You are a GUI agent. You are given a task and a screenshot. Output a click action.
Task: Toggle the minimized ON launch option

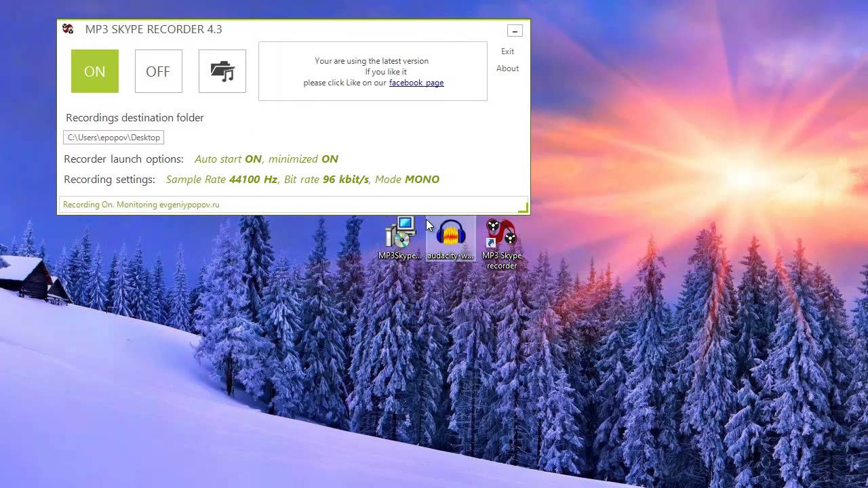coord(303,159)
